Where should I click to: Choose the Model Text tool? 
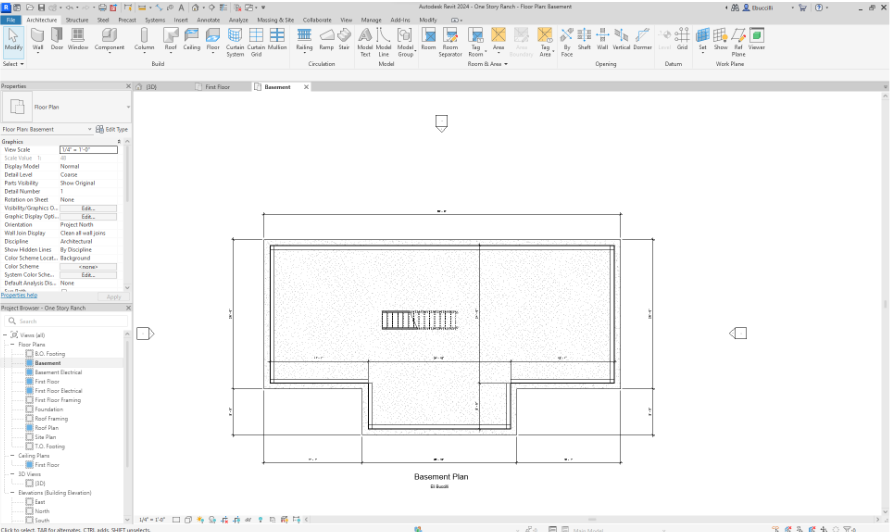(x=365, y=42)
